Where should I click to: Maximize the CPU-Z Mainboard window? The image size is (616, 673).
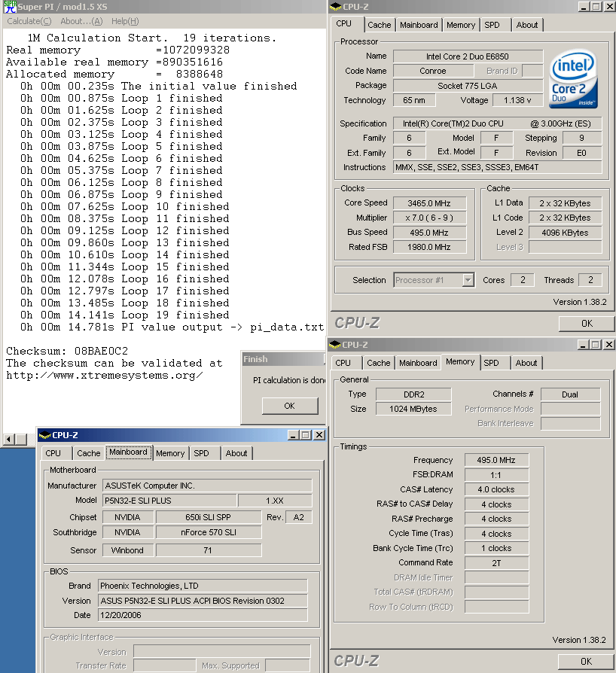pyautogui.click(x=306, y=435)
